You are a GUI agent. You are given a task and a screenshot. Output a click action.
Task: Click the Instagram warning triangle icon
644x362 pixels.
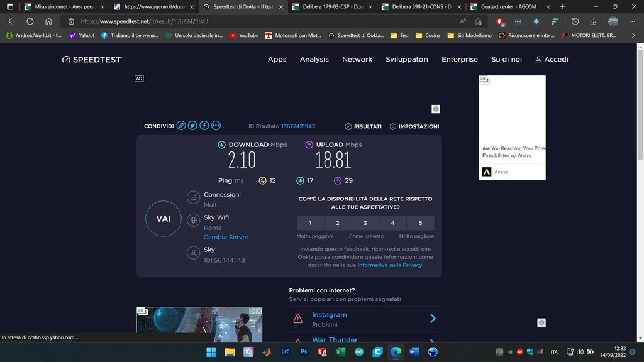[297, 319]
